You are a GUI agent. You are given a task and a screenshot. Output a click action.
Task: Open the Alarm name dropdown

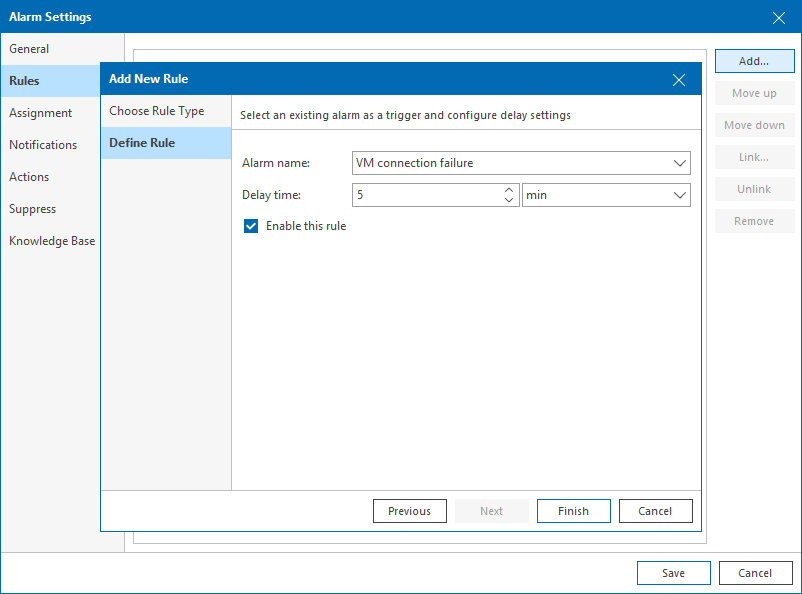[521, 163]
